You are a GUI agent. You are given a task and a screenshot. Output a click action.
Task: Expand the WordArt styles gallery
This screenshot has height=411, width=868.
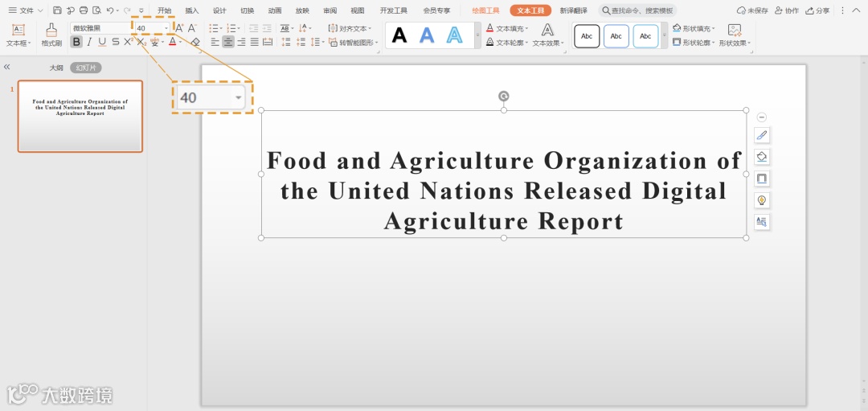click(477, 35)
